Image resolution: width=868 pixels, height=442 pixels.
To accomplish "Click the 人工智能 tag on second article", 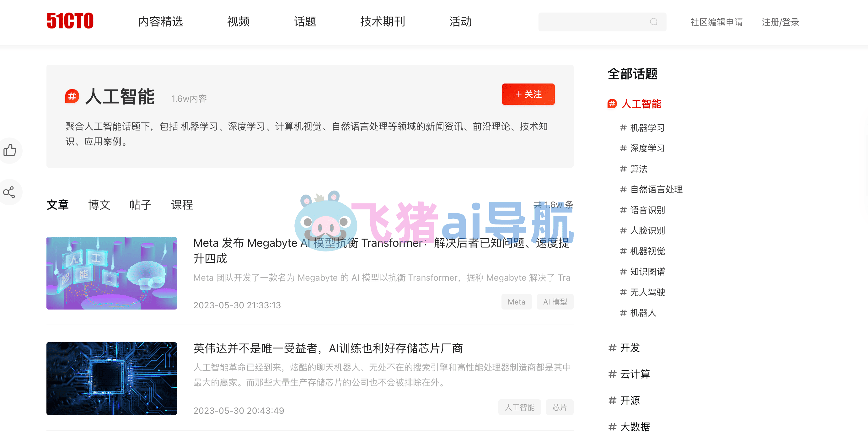I will 519,407.
